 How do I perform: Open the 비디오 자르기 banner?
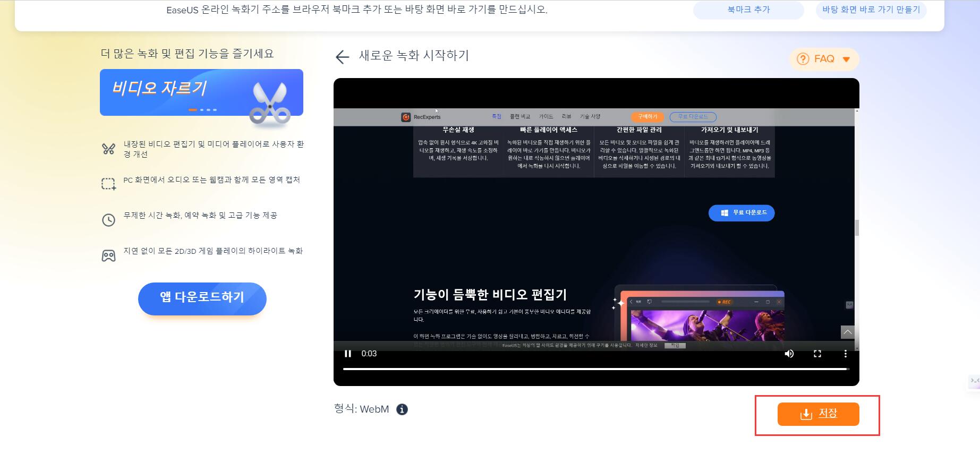coord(201,92)
